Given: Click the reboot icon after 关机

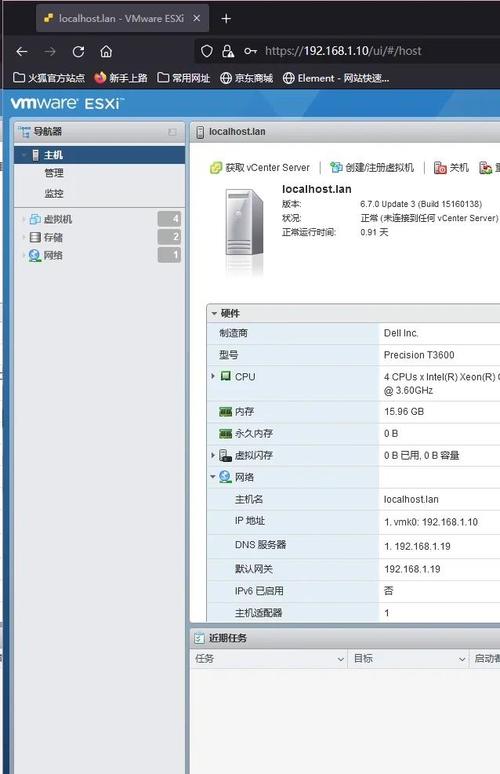Looking at the screenshot, I should point(486,168).
